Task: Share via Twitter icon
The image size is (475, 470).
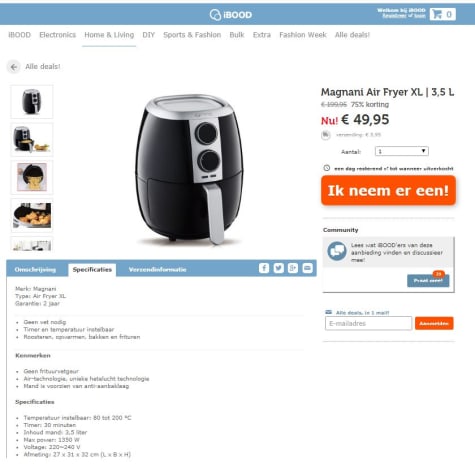Action: pos(278,268)
